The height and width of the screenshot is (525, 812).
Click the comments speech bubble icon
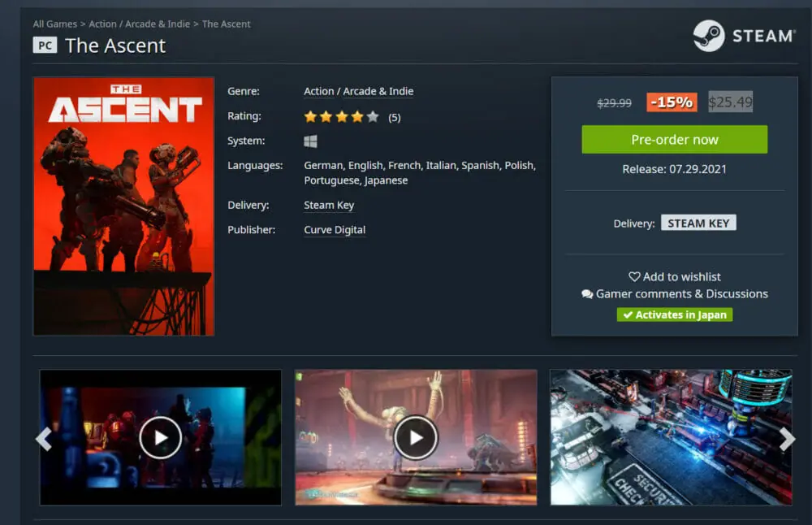click(x=587, y=294)
